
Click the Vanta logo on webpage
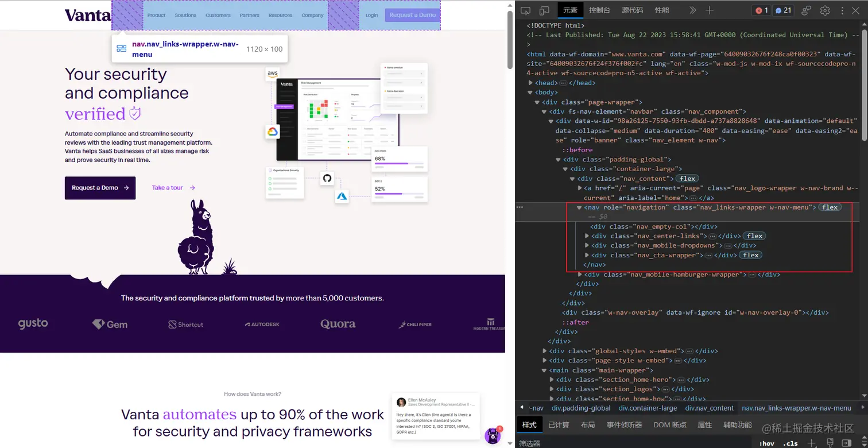tap(88, 16)
